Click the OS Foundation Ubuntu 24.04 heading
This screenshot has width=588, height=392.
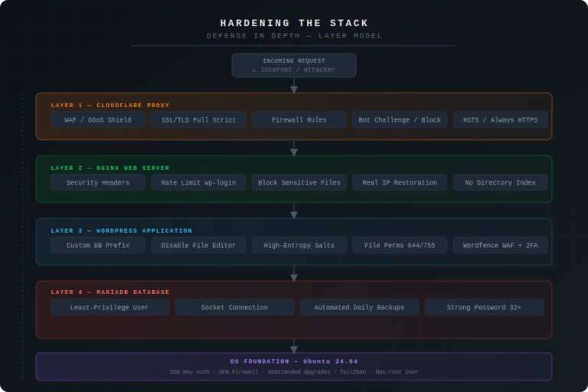[294, 361]
